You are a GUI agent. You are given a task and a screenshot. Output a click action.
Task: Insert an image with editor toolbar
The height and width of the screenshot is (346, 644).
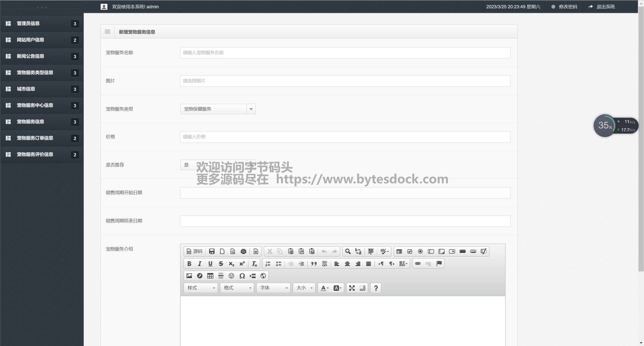189,276
